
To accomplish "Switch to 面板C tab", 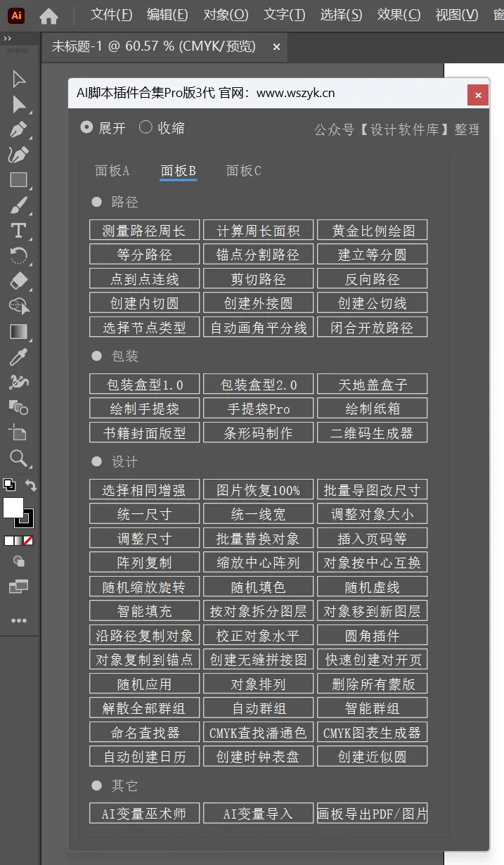I will tap(243, 171).
